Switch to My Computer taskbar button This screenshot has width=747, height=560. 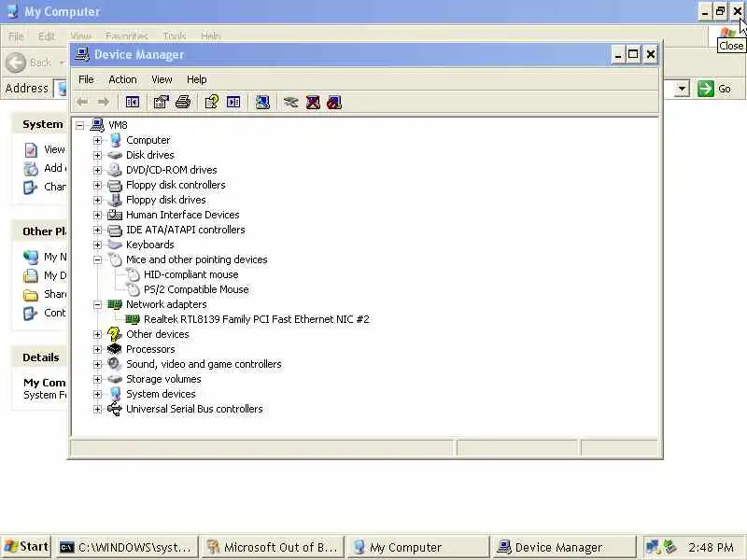[418, 547]
